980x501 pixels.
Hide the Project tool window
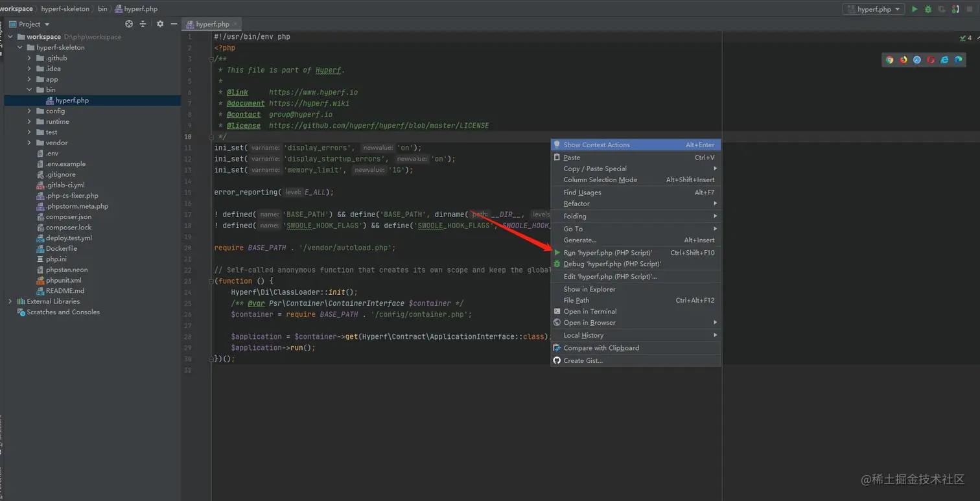(174, 24)
